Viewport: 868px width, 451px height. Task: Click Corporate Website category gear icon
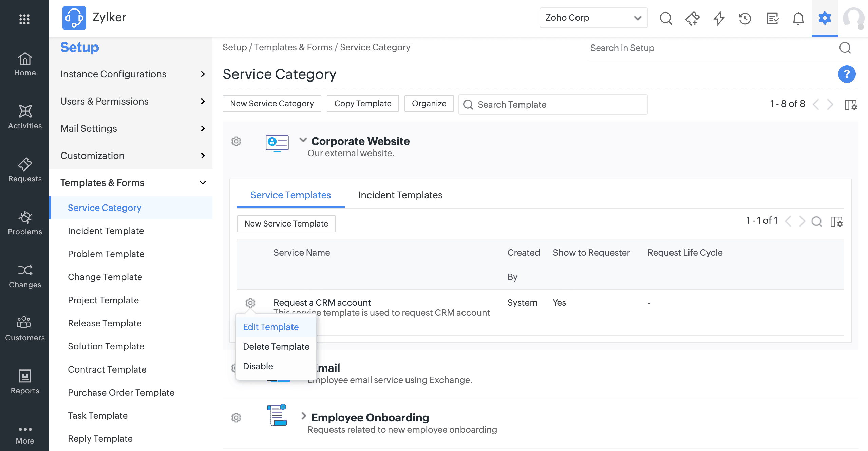[236, 141]
